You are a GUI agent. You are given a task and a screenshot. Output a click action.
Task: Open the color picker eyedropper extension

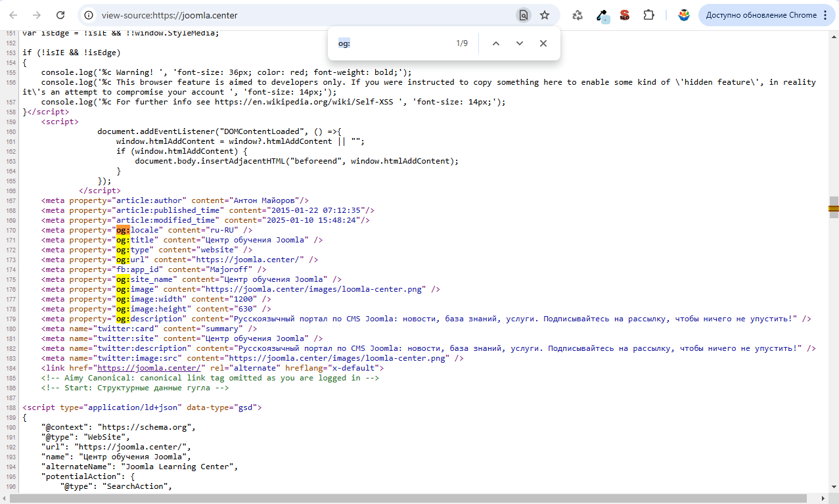[602, 15]
